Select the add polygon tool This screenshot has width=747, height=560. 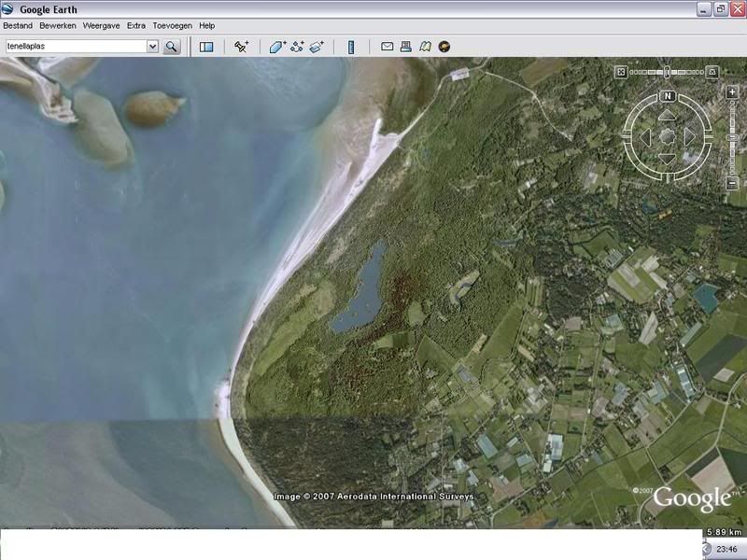(x=277, y=47)
